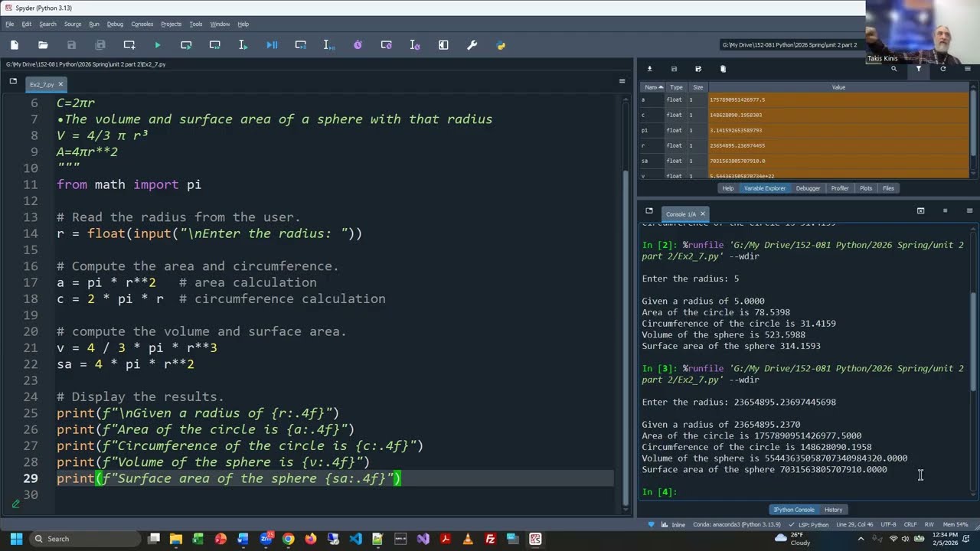Import data into the Variable Explorer
The image size is (980, 551).
(x=650, y=69)
